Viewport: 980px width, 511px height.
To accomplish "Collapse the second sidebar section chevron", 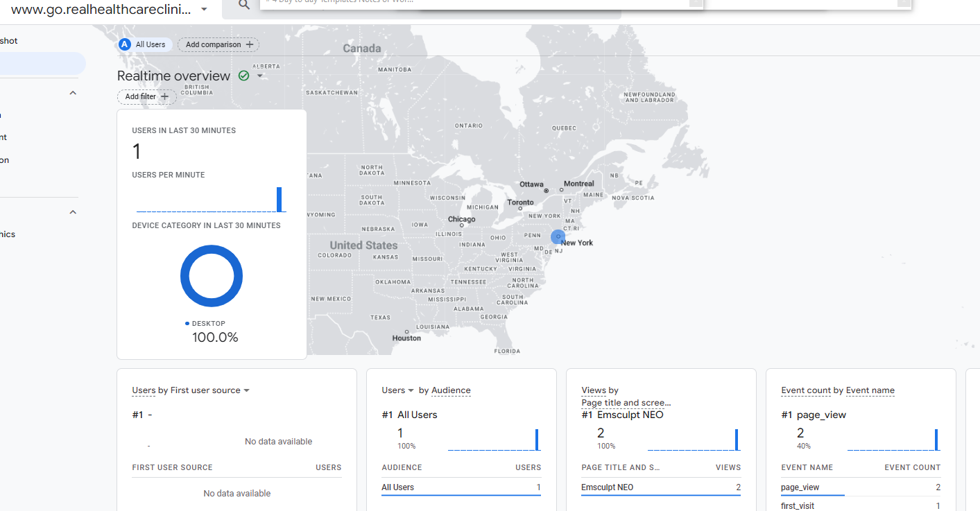I will [x=73, y=212].
